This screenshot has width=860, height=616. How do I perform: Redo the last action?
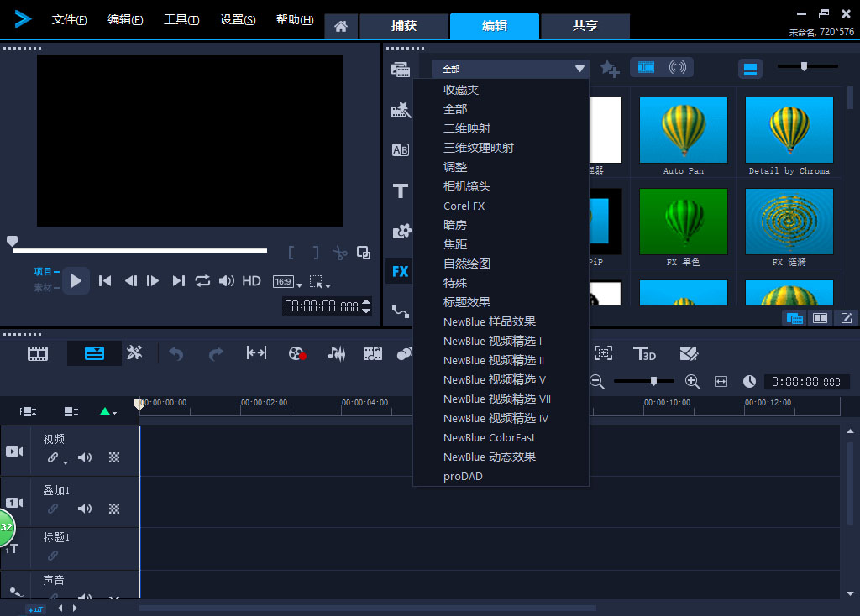[x=216, y=354]
